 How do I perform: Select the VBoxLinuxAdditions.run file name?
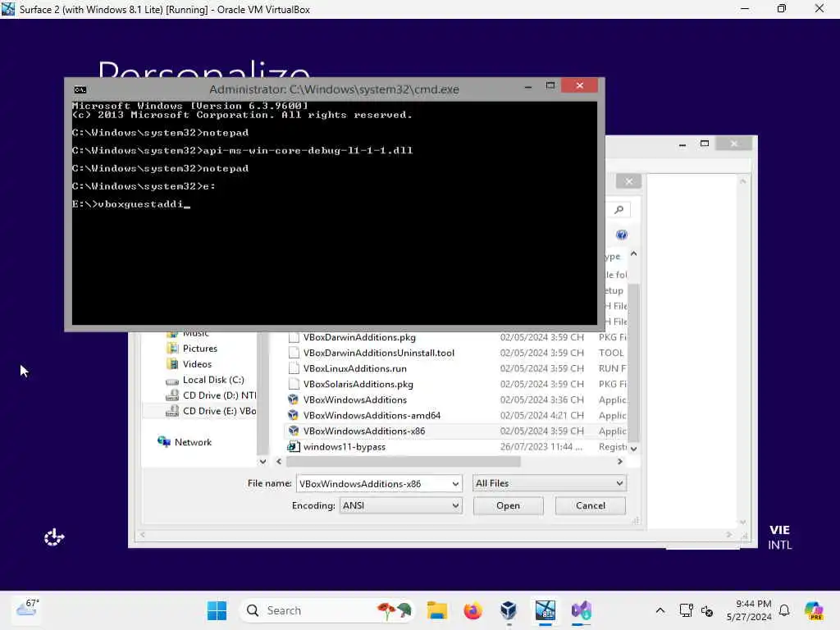[x=354, y=368]
